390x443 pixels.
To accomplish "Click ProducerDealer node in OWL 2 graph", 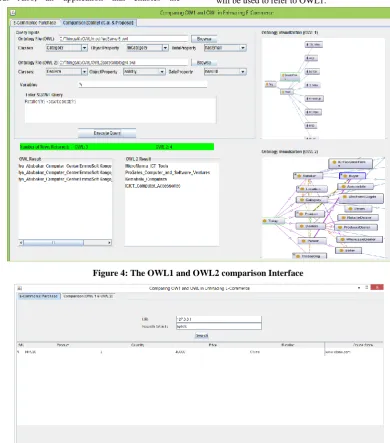I will tap(356, 227).
